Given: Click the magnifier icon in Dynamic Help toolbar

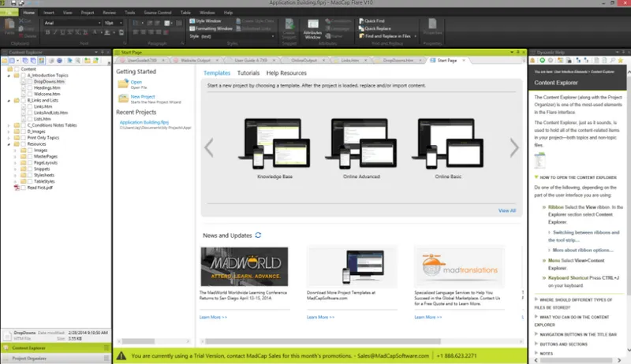Looking at the screenshot, I should pos(613,60).
